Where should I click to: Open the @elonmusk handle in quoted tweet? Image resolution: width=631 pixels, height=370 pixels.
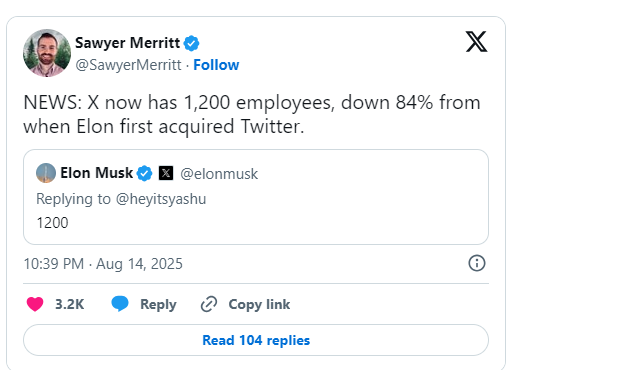[x=219, y=174]
